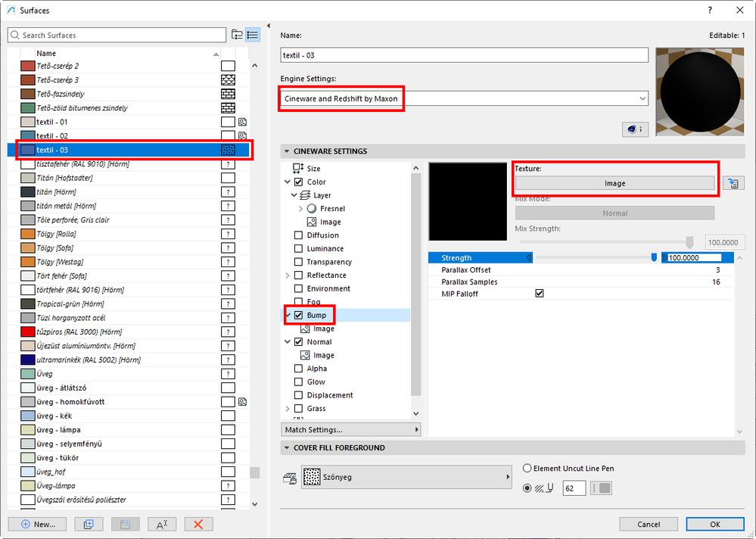The image size is (756, 539).
Task: Collapse the COVER FILL FOREGROUND section
Action: [x=286, y=448]
